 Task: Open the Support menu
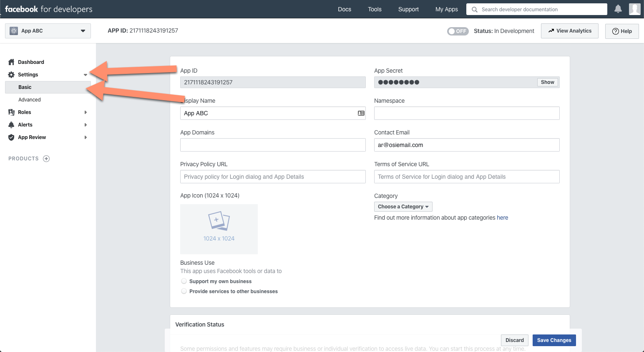(408, 9)
